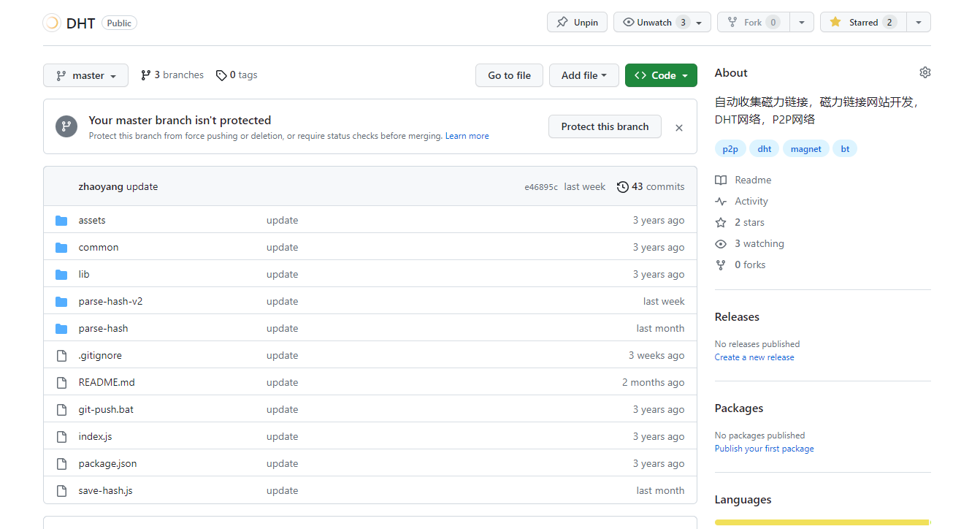Click the package.json file icon

point(61,464)
